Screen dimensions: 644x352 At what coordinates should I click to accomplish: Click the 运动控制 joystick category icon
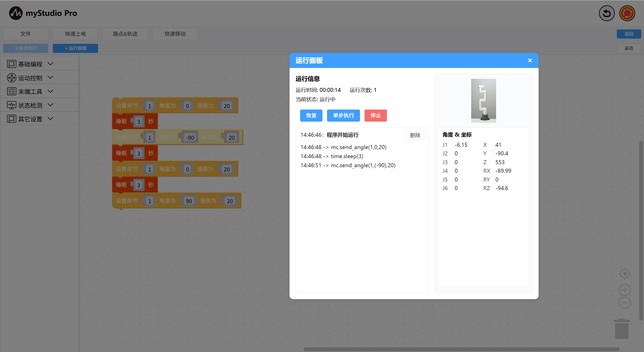[x=12, y=78]
